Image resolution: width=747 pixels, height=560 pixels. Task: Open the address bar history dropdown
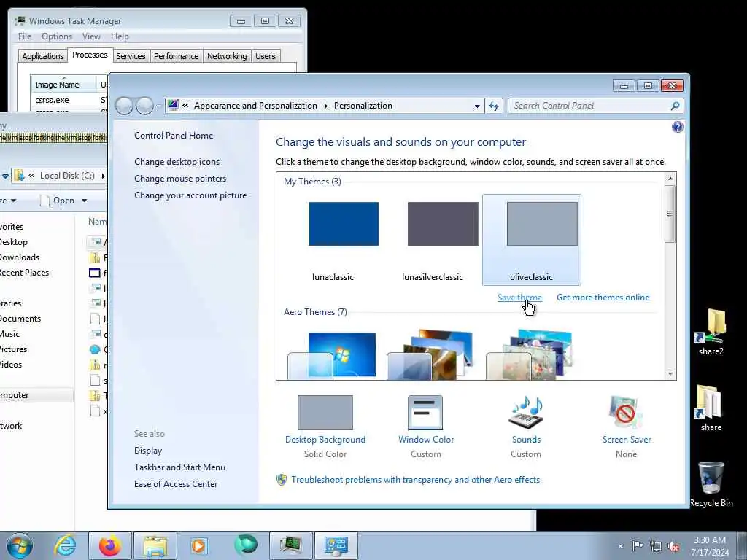tap(477, 106)
